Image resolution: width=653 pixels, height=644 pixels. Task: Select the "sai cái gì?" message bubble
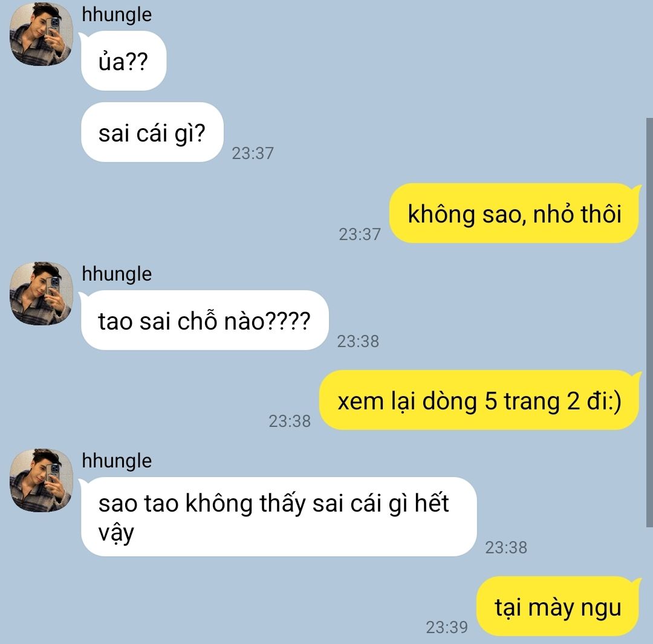[x=152, y=132]
